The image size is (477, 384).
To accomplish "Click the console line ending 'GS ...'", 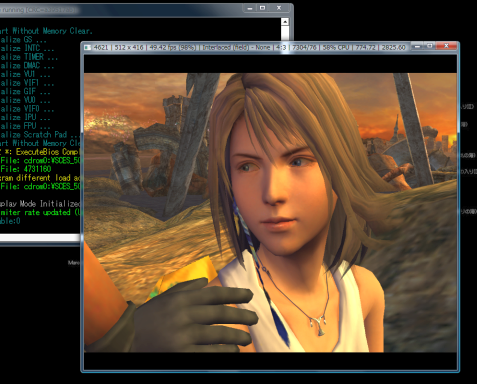I will tap(23, 40).
